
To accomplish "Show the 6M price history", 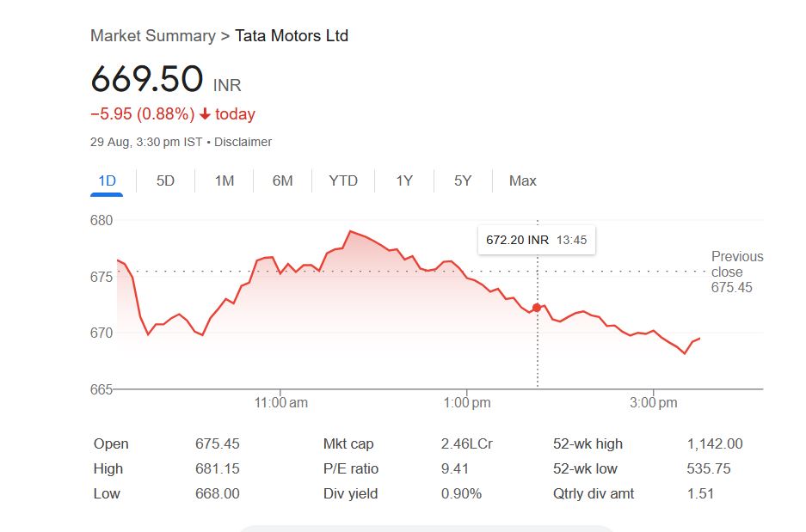I will click(282, 180).
